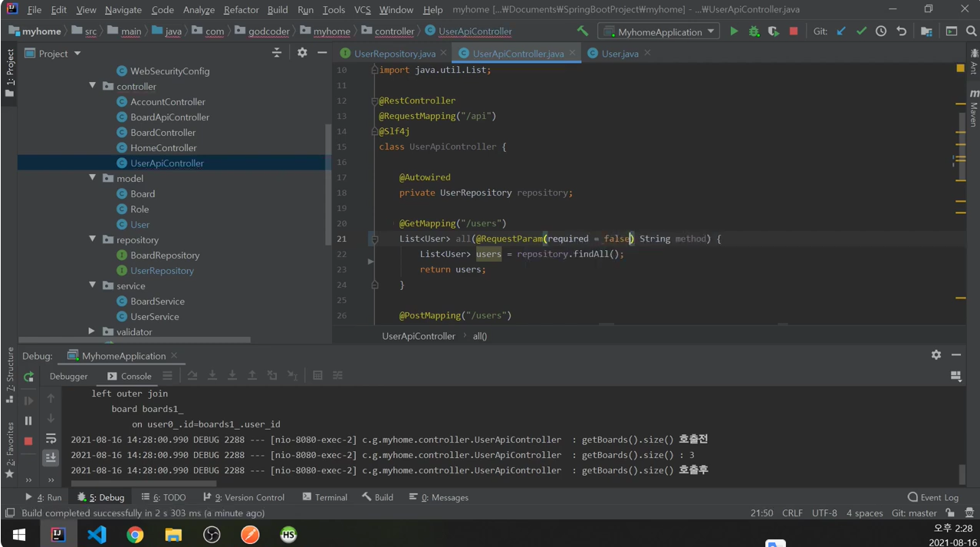Viewport: 980px width, 547px height.
Task: Pause program in the Debug panel
Action: click(28, 420)
